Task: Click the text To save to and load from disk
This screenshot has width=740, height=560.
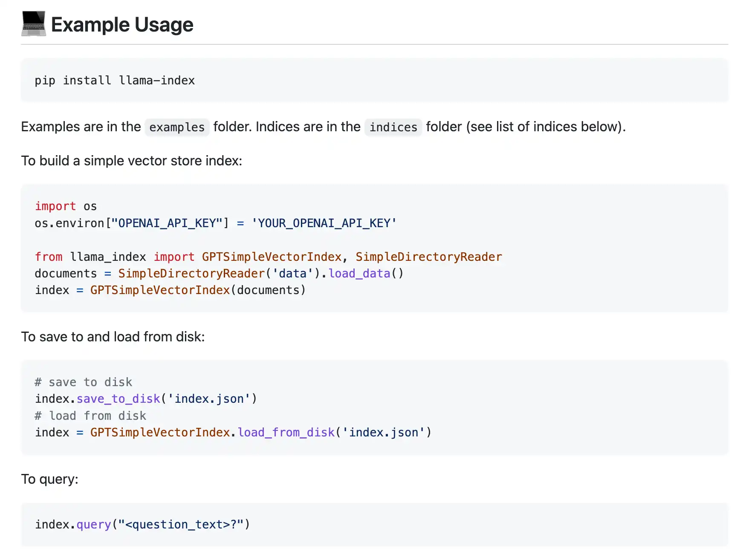Action: click(113, 337)
